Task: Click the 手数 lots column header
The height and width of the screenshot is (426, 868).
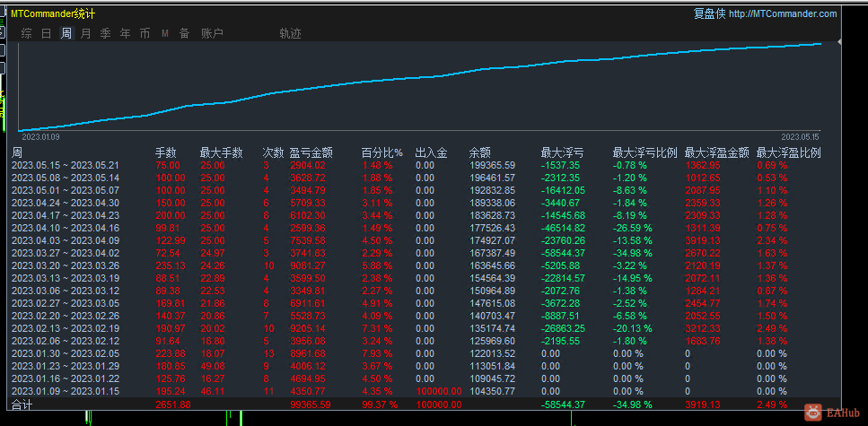Action: click(165, 152)
